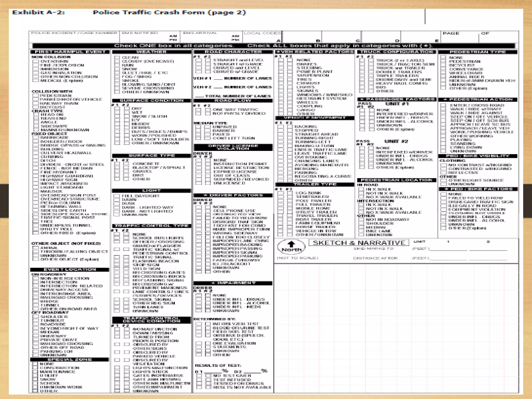Click the PAGE number field
The height and width of the screenshot is (399, 532).
[460, 38]
